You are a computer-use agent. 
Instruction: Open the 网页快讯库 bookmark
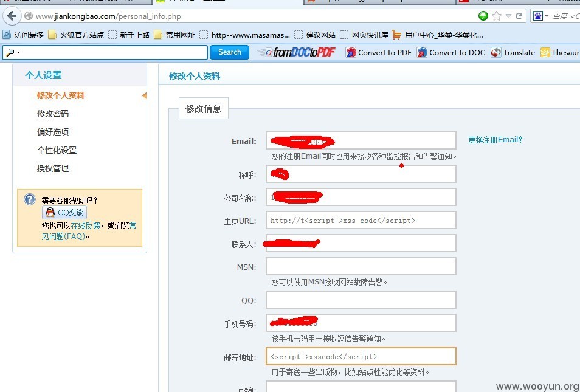(x=364, y=35)
